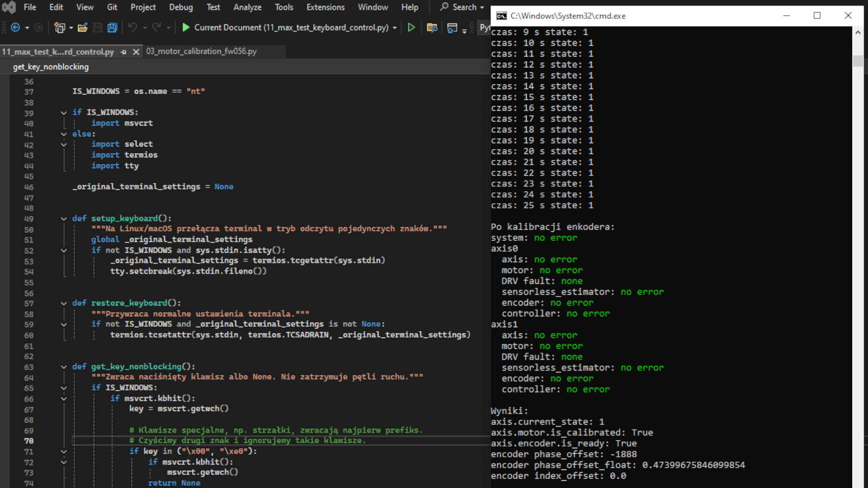
Task: Open the New Item dropdown arrow
Action: [71, 28]
